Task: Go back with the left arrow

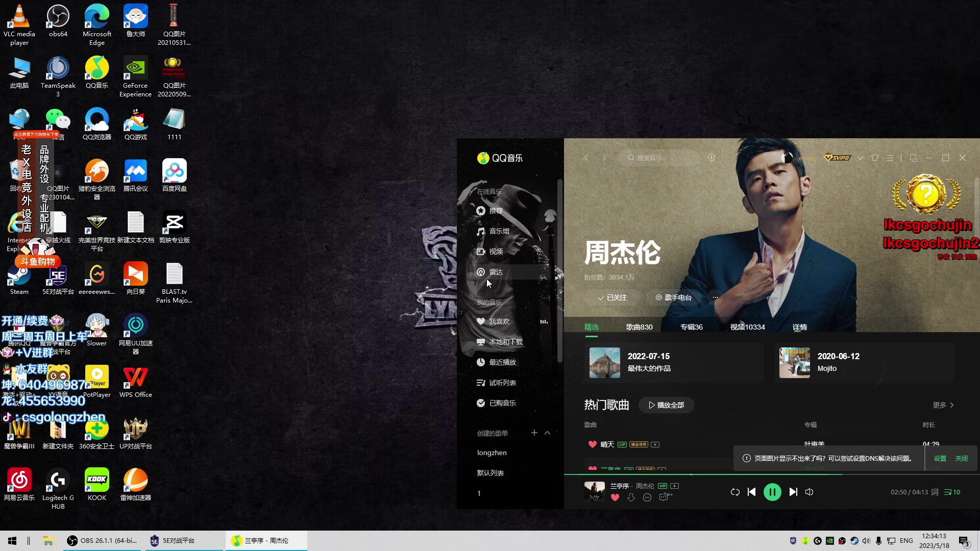Action: click(x=586, y=158)
